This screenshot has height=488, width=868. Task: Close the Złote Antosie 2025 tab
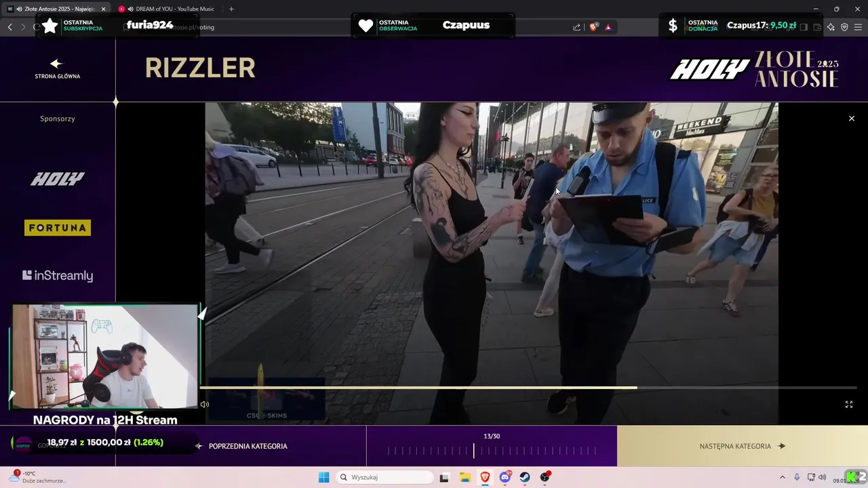click(104, 9)
